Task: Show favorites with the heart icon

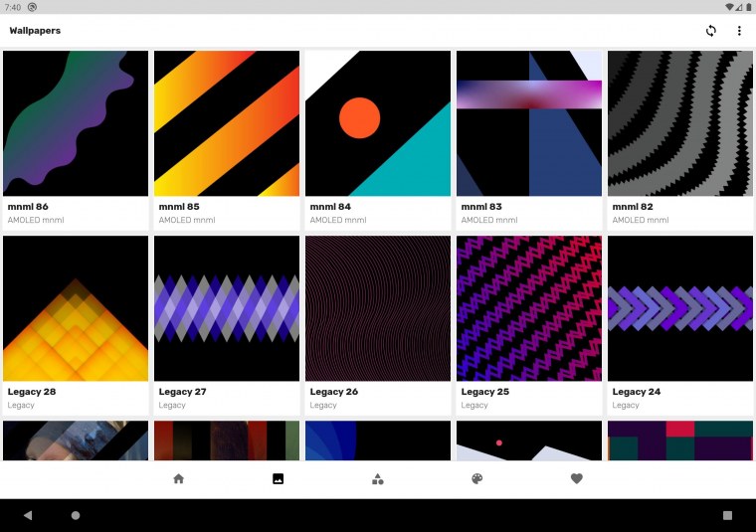Action: [x=577, y=478]
